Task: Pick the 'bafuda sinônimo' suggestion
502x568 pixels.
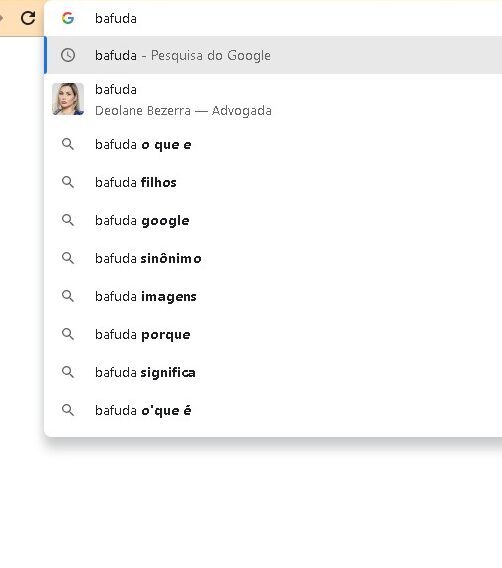Action: coord(273,258)
